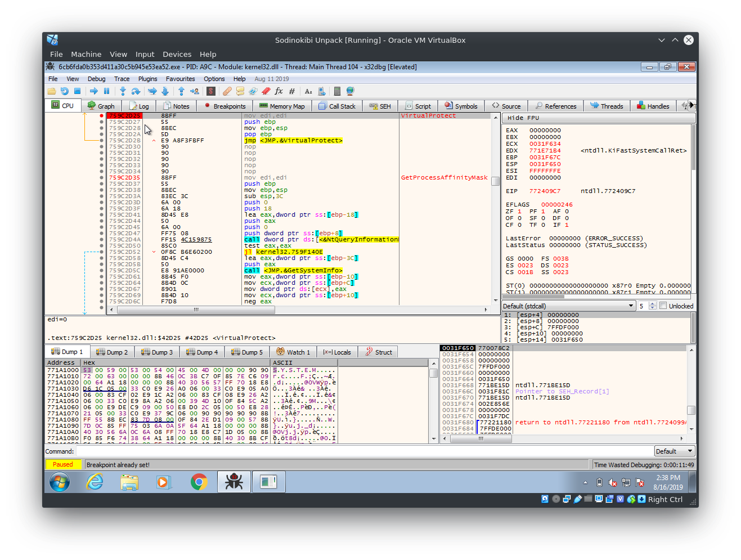
Task: Open the Threads tab
Action: coord(607,106)
